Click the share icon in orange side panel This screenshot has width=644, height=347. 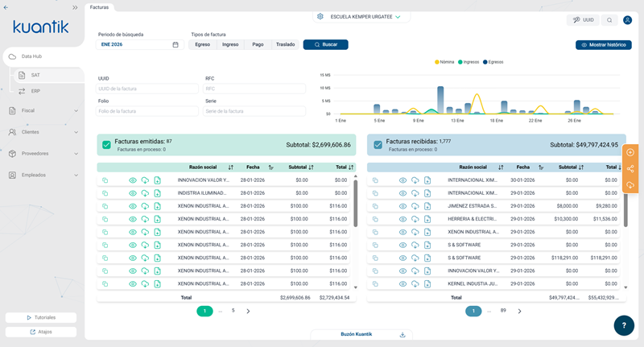point(630,169)
